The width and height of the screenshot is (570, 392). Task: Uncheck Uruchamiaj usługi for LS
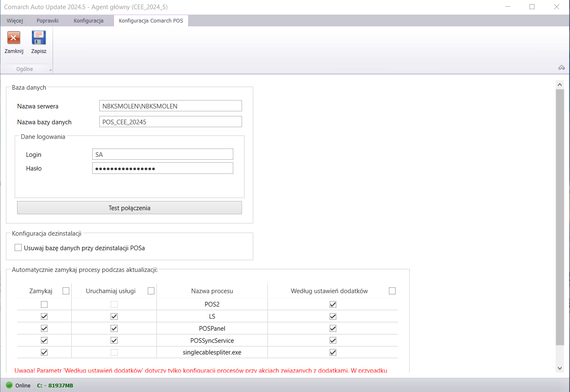click(x=114, y=317)
